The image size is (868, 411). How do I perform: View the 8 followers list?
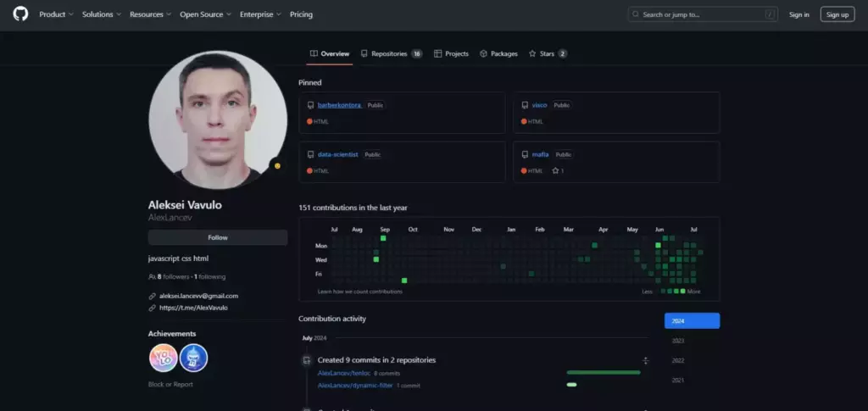click(173, 276)
